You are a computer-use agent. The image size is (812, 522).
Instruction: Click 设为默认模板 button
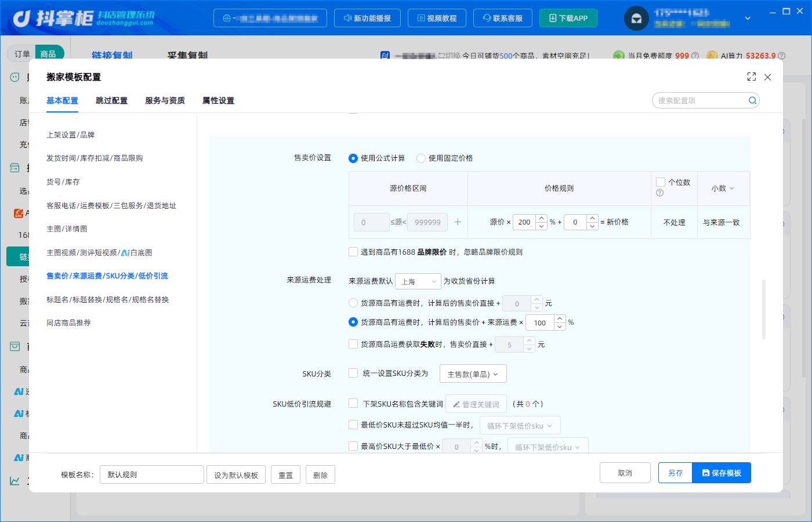[x=236, y=474]
